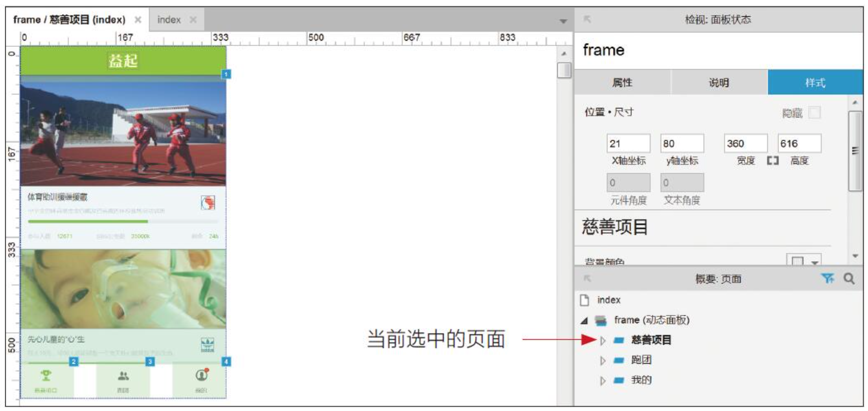Collapse the frame (动态面板) tree node

click(584, 321)
